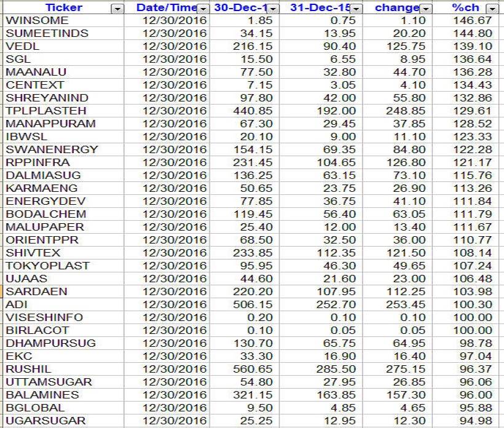This screenshot has width=504, height=428.
Task: Click the 94.98 percent for UGARSUGAR
Action: [476, 421]
